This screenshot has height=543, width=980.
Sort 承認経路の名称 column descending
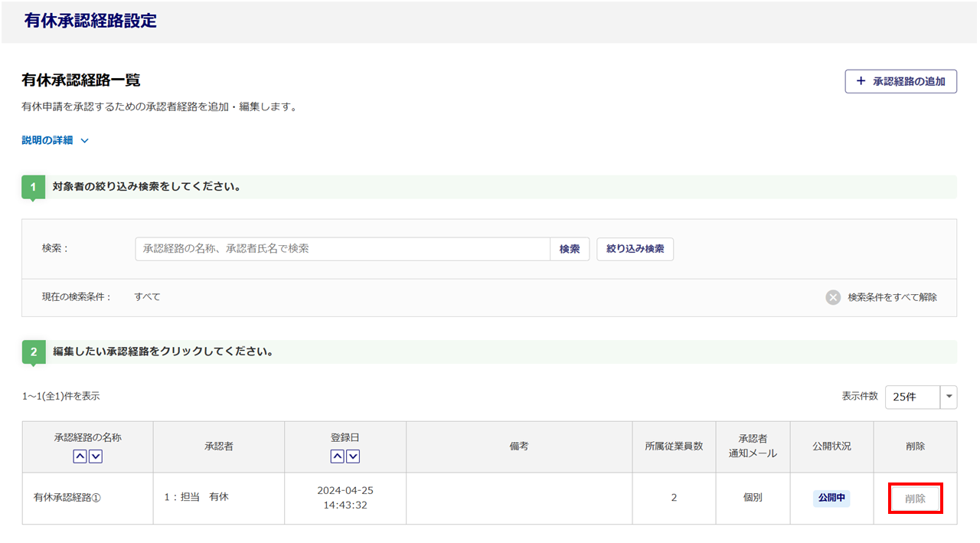click(x=96, y=456)
